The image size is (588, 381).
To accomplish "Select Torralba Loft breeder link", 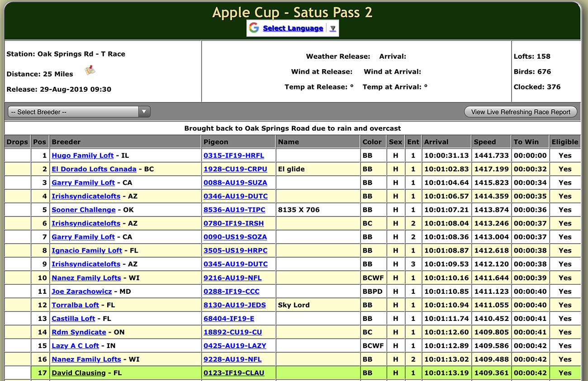I will (75, 305).
